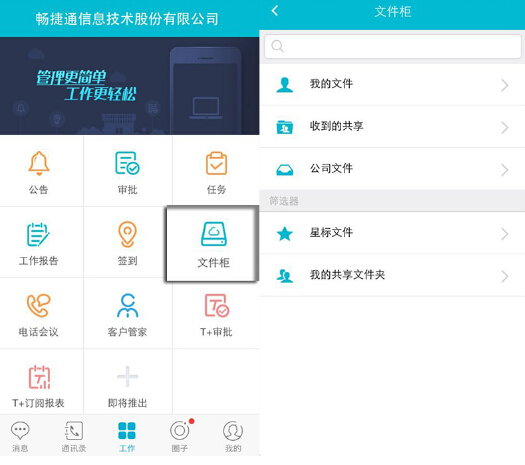Switch to the 圈子 circles tab
This screenshot has height=465, width=525.
click(x=180, y=436)
